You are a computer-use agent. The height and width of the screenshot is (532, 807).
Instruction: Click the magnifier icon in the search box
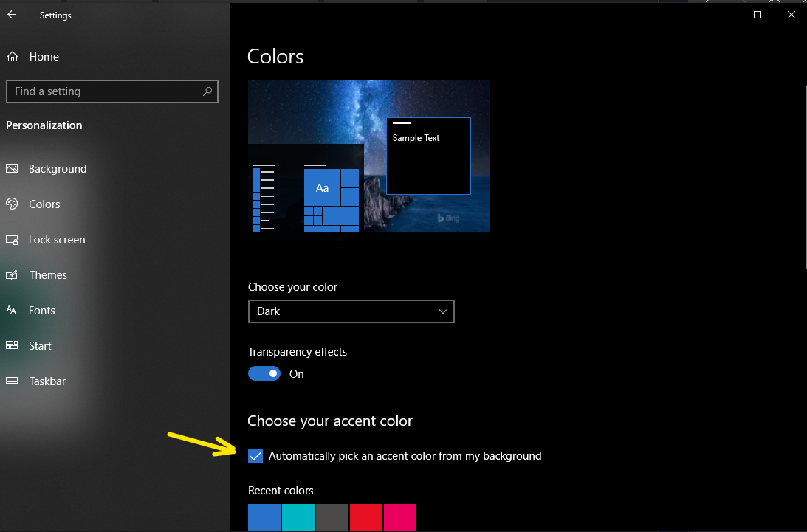(x=207, y=91)
